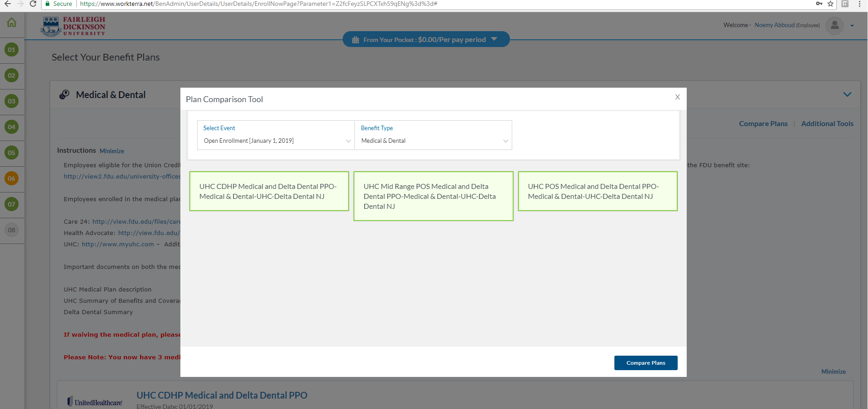Viewport: 868px width, 409px height.
Task: Click the Secure padlock icon
Action: pyautogui.click(x=47, y=4)
